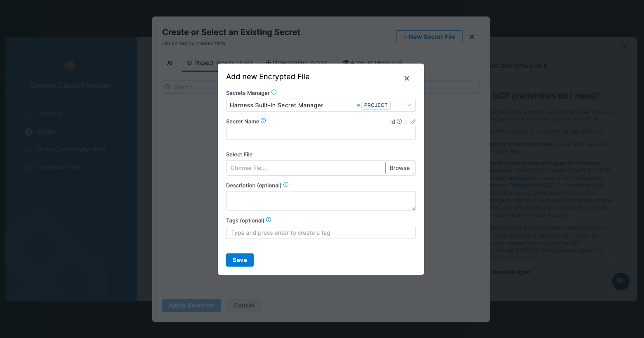Click the Secret Name info icon
Viewport: 644px width, 338px height.
pyautogui.click(x=263, y=121)
